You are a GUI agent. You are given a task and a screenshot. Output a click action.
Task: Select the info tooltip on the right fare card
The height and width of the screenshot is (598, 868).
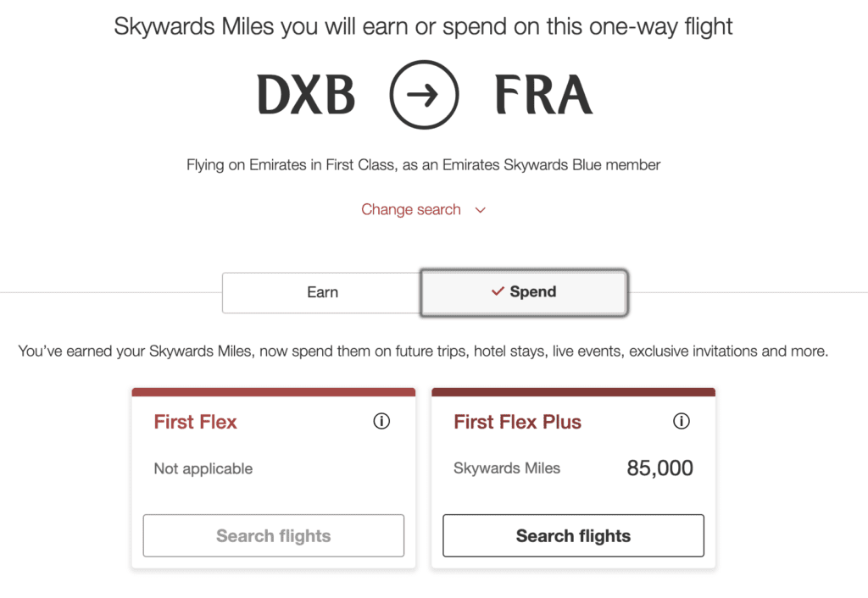[682, 421]
